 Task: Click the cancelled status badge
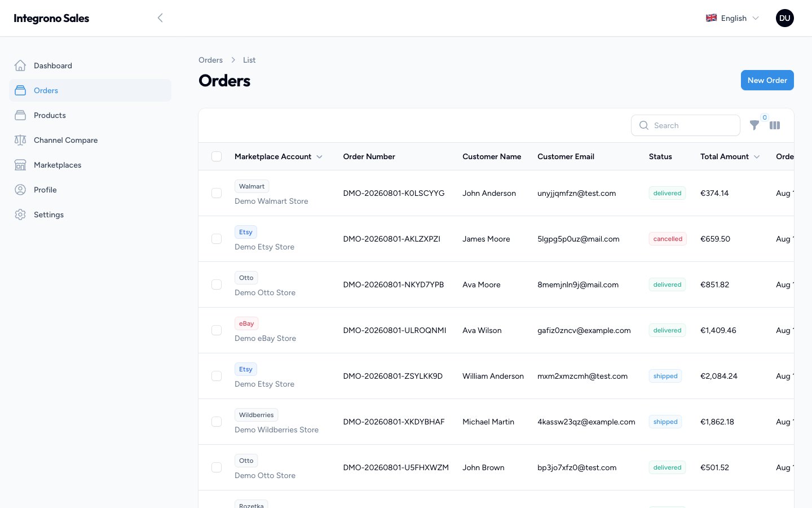[668, 239]
